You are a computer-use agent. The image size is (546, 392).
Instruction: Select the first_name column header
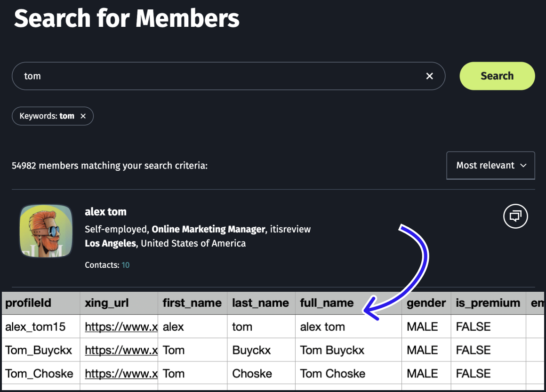click(x=192, y=303)
